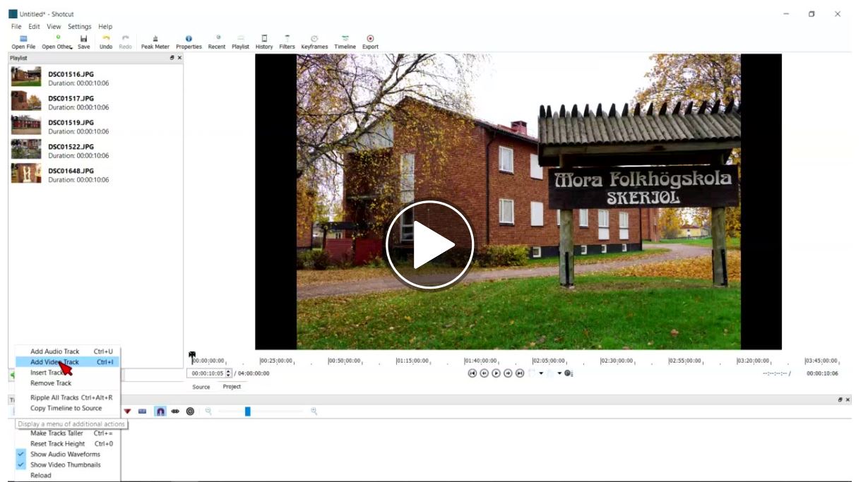This screenshot has height=482, width=868.
Task: Choose Ripple All Tracks menu entry
Action: point(67,398)
